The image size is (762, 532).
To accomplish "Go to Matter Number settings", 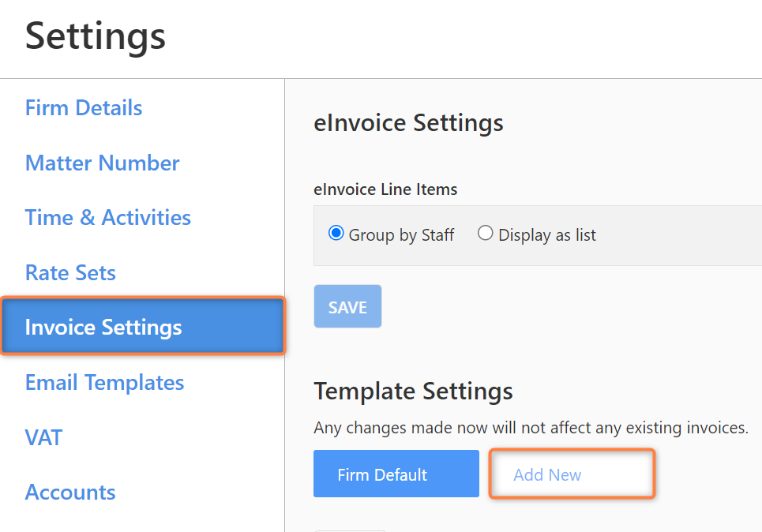I will 102,163.
